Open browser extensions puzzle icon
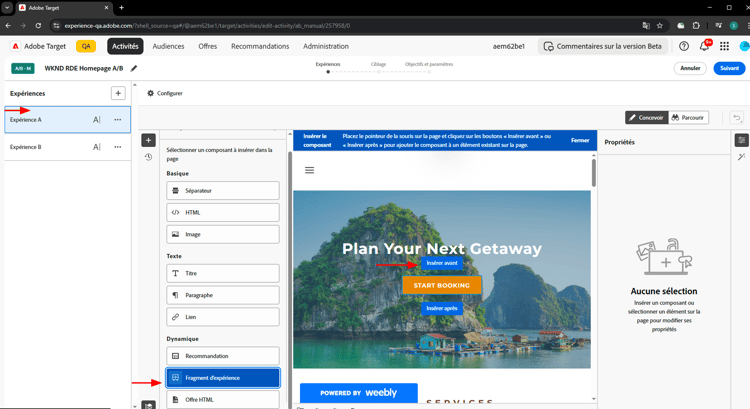Image resolution: width=750 pixels, height=409 pixels. (x=696, y=26)
